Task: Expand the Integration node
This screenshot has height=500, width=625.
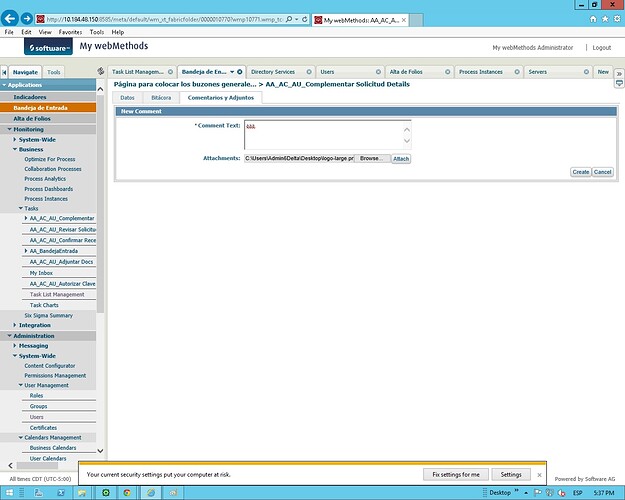Action: pyautogui.click(x=15, y=325)
